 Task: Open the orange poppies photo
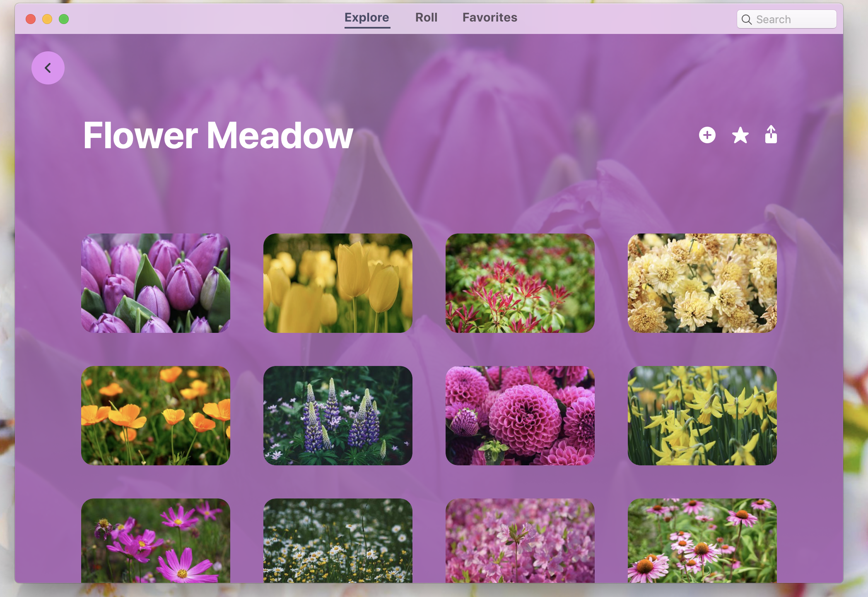click(156, 416)
